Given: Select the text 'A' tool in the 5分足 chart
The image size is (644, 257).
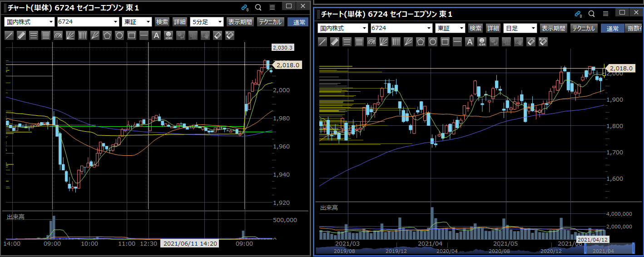Looking at the screenshot, I should [x=156, y=35].
